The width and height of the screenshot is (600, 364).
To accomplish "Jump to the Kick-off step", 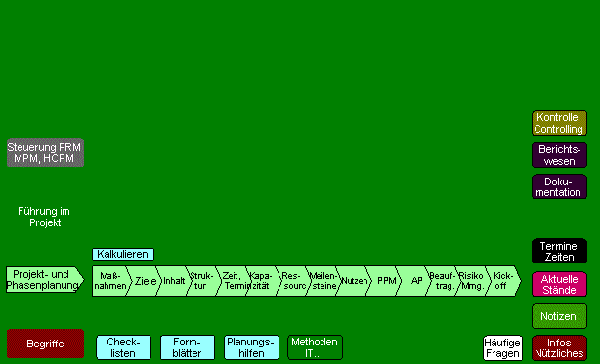I will (x=502, y=281).
